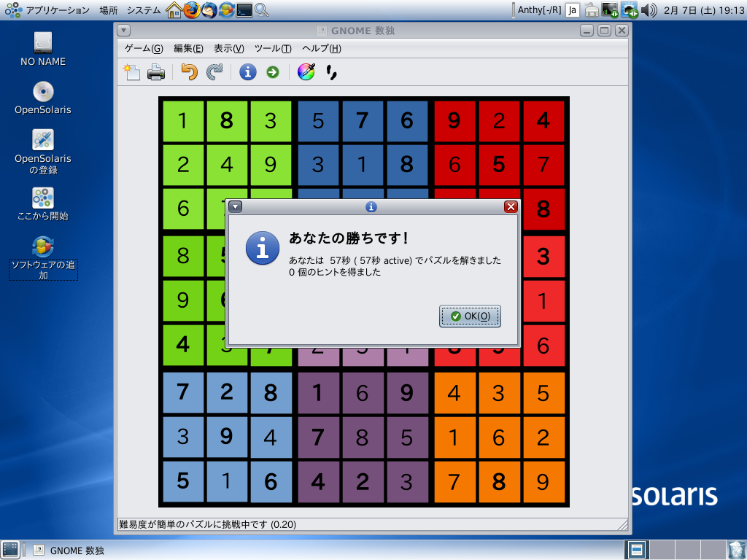Click the あなたの勝ちです！ heading text
The height and width of the screenshot is (560, 747).
pyautogui.click(x=349, y=238)
